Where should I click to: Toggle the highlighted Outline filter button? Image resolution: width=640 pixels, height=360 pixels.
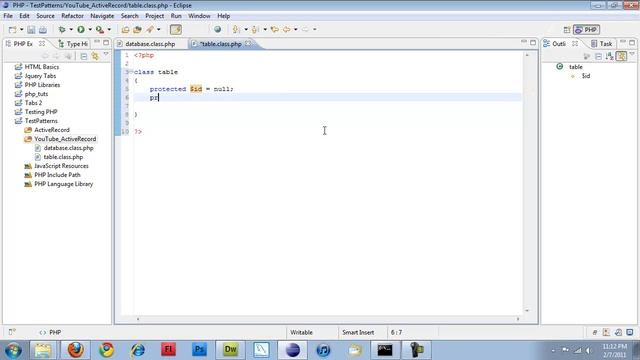[x=621, y=56]
